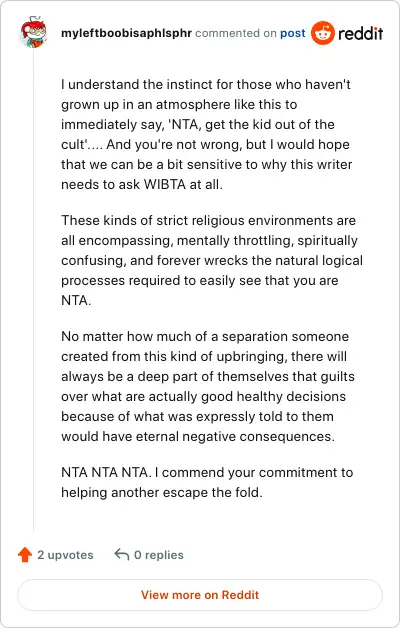Click the orange upvote arrow icon
400x628 pixels.
pyautogui.click(x=25, y=555)
